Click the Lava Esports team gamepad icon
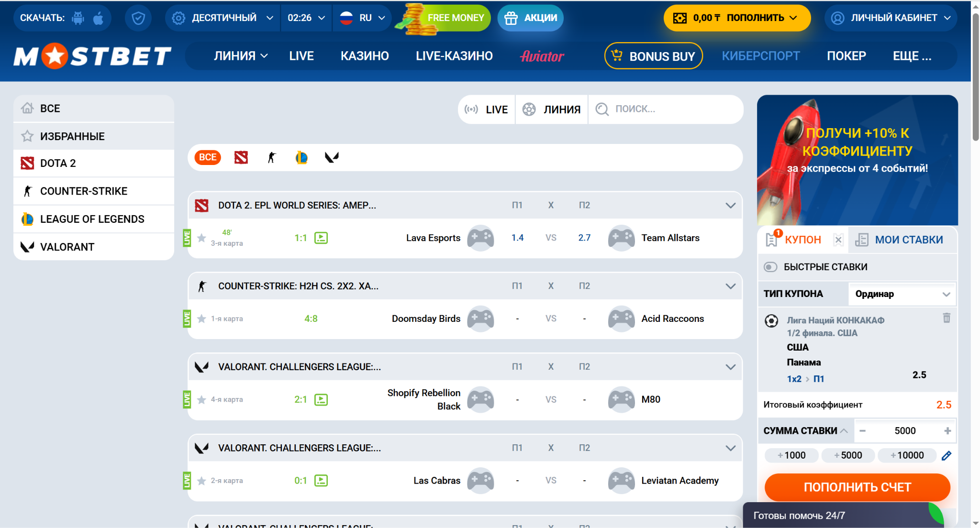Screen dimensions: 980x528 point(480,238)
